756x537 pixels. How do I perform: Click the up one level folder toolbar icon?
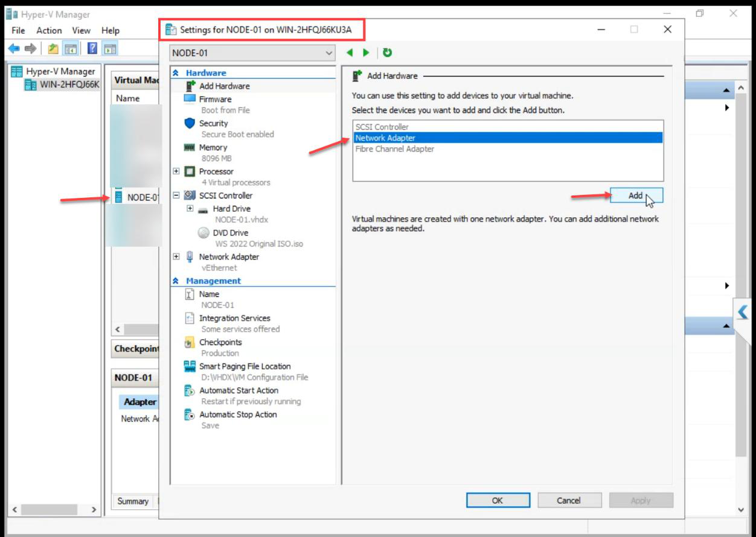point(53,49)
